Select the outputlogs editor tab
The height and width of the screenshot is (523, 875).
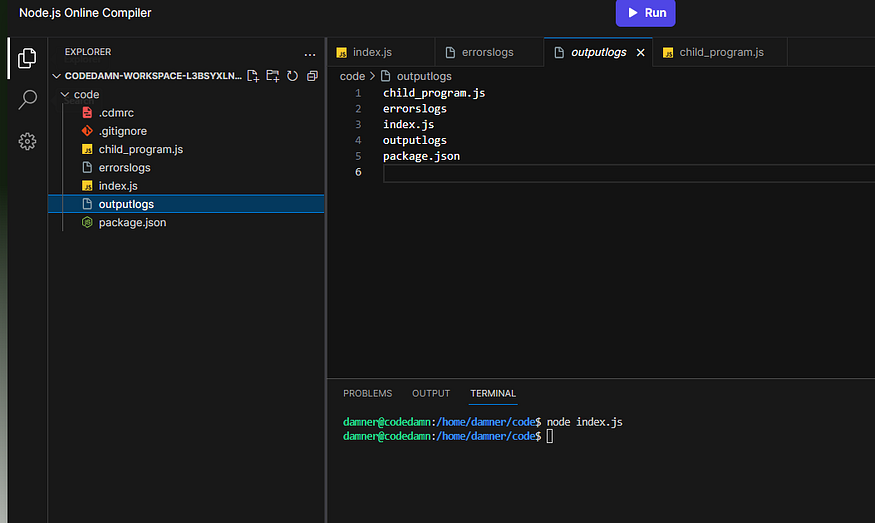coord(598,52)
